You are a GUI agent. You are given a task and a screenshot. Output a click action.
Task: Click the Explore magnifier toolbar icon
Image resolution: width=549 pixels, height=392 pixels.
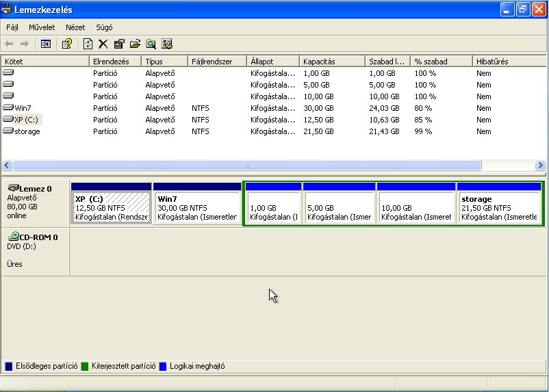click(x=151, y=44)
